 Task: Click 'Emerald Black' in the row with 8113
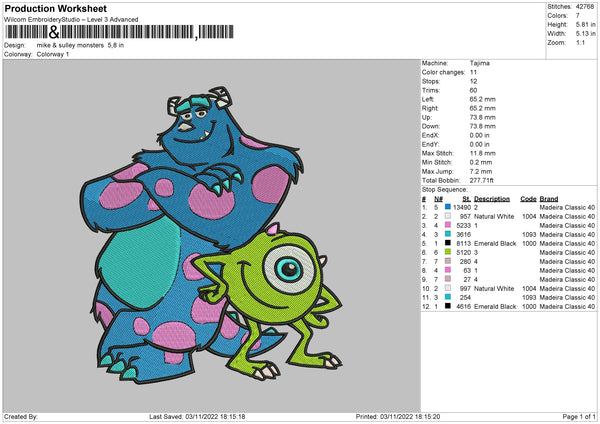coord(495,243)
